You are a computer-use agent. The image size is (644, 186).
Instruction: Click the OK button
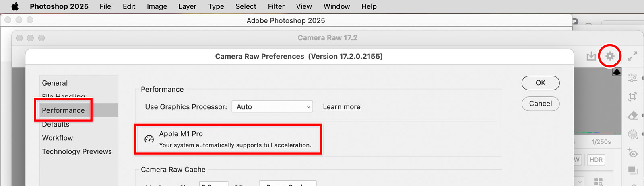[x=540, y=83]
